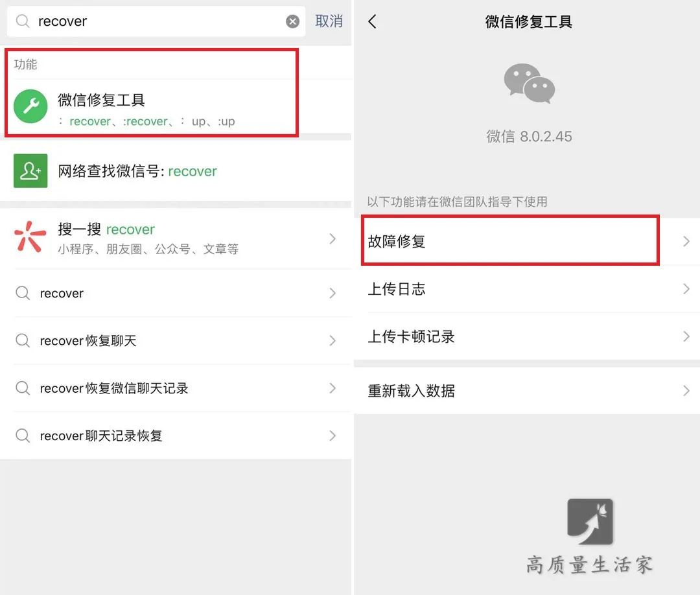
Task: Click the search magnifier icon in search bar
Action: point(22,21)
